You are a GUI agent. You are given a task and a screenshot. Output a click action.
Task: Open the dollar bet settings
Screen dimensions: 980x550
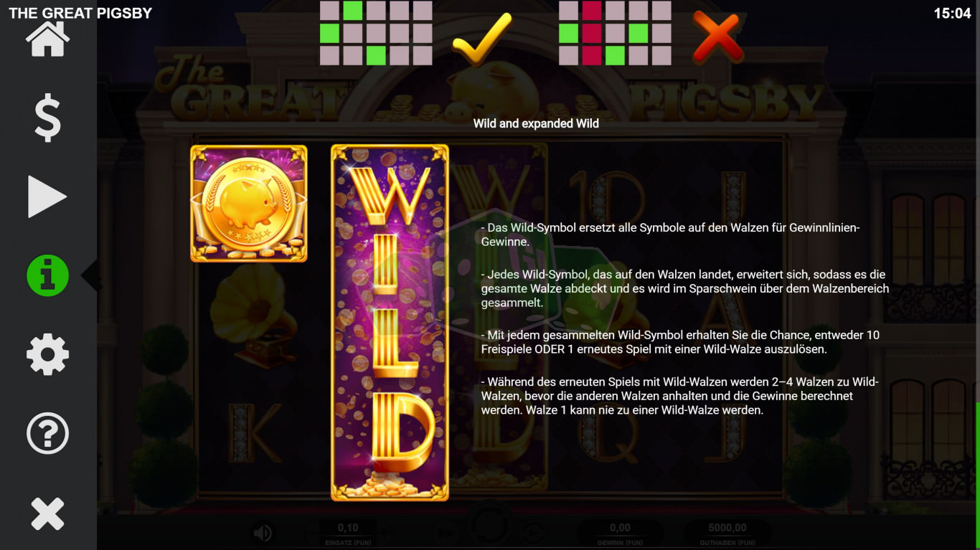click(x=47, y=117)
